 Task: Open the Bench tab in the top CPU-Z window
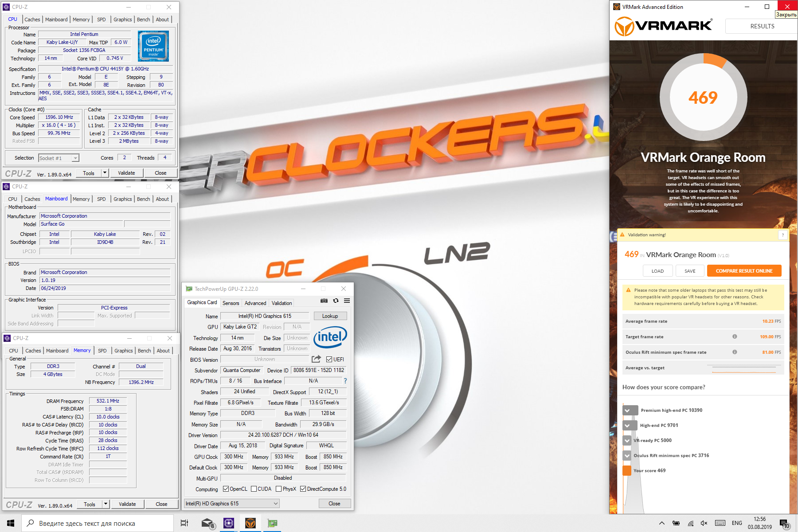coord(143,20)
